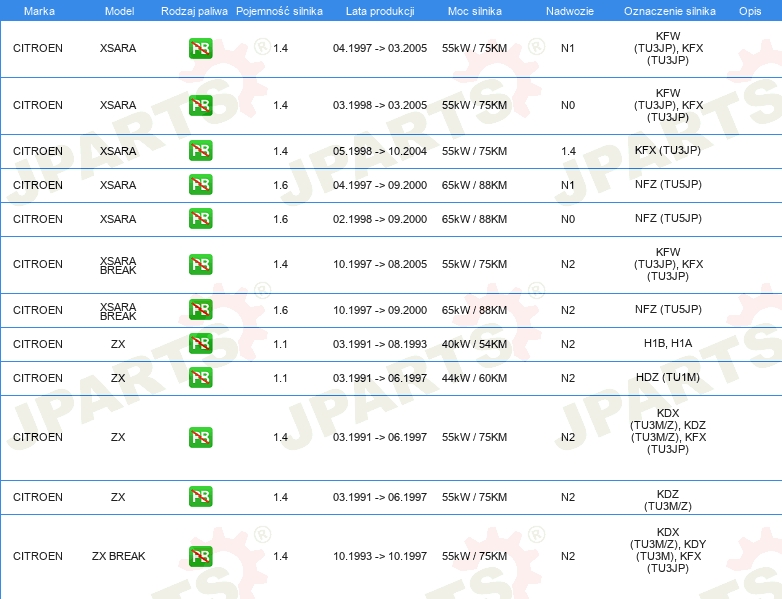Select the Nadwozie column header
The width and height of the screenshot is (782, 599).
pyautogui.click(x=570, y=11)
